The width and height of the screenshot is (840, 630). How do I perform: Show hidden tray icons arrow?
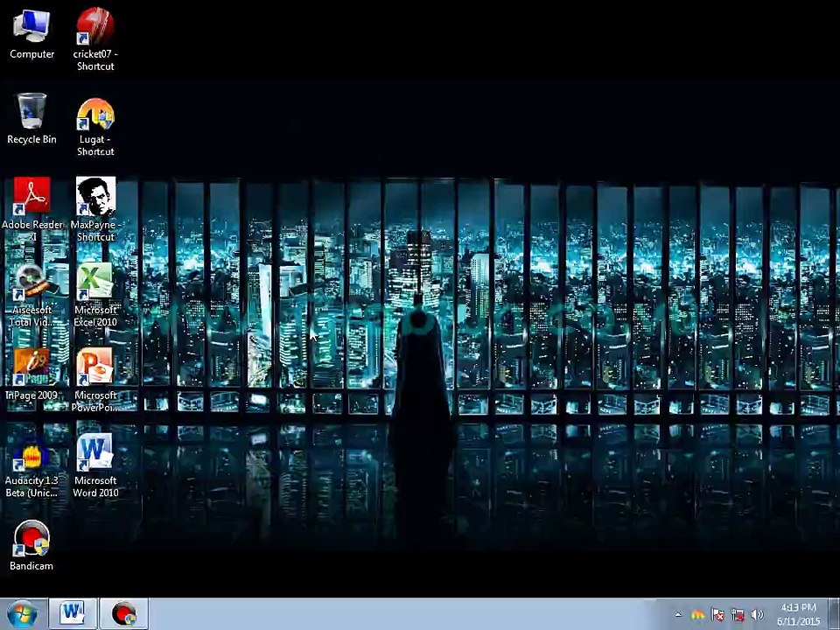[678, 614]
